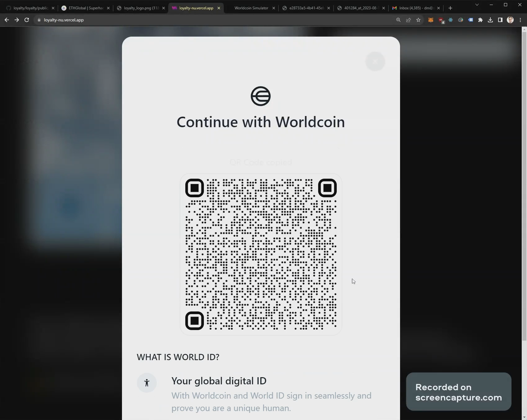Go back to the previous page
This screenshot has width=527, height=420.
(x=7, y=20)
